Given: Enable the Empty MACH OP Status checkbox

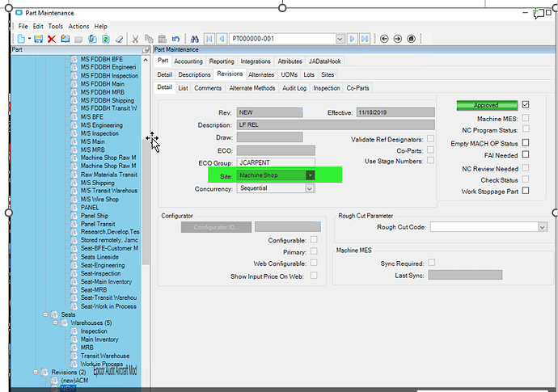Looking at the screenshot, I should [x=526, y=142].
